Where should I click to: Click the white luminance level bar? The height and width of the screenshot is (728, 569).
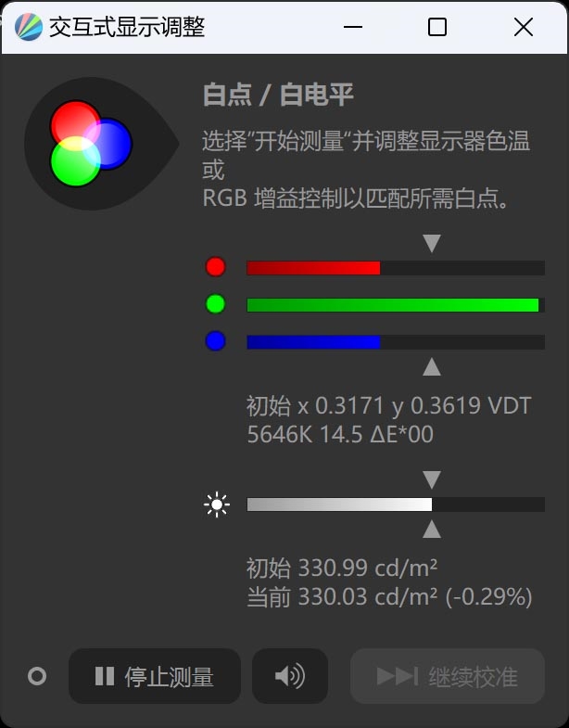[x=396, y=504]
